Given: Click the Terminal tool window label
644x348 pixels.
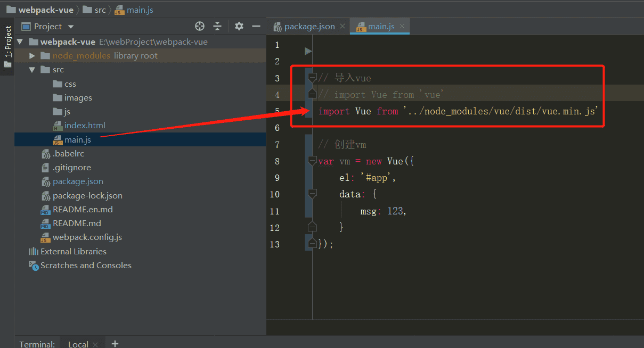Looking at the screenshot, I should pos(37,344).
